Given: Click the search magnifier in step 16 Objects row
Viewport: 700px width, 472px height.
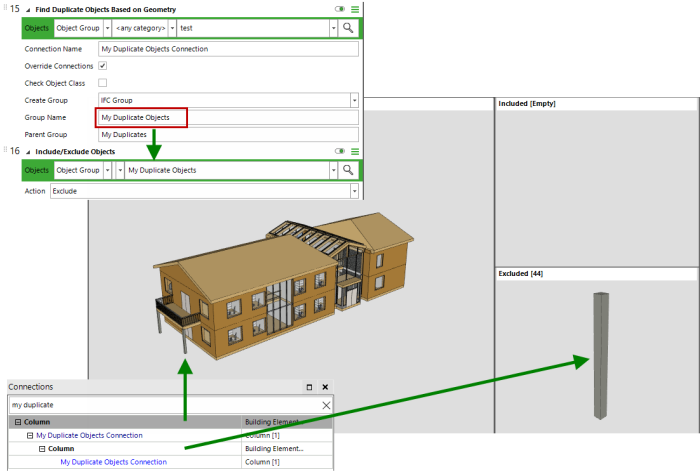Looking at the screenshot, I should (x=348, y=170).
